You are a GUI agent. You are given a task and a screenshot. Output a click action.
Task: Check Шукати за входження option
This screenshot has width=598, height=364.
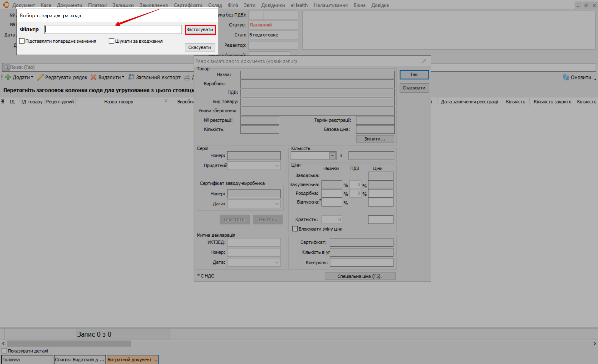point(112,41)
